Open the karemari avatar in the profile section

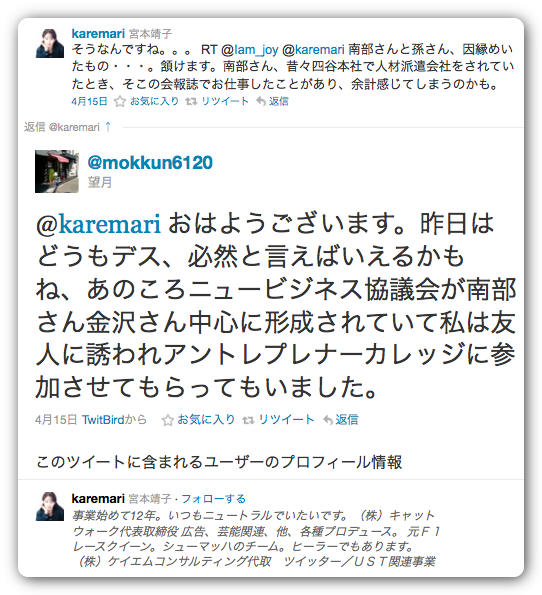[50, 506]
